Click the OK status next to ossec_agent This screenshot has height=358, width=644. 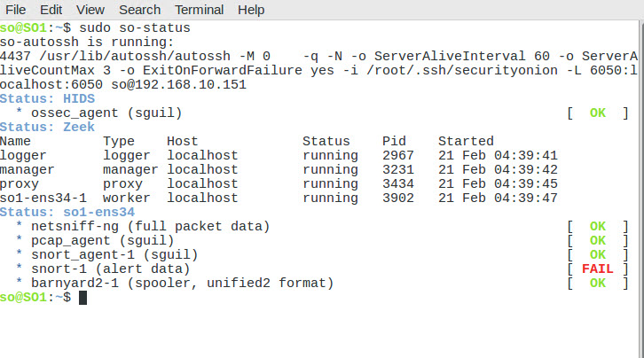(x=597, y=113)
